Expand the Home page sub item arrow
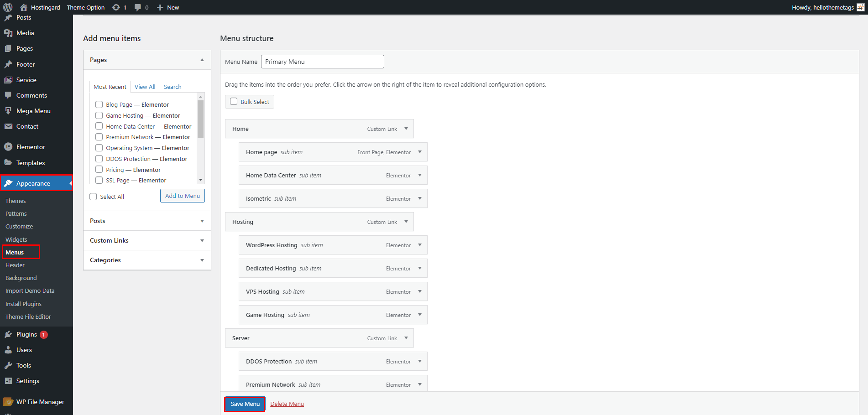The width and height of the screenshot is (868, 415). coord(420,152)
